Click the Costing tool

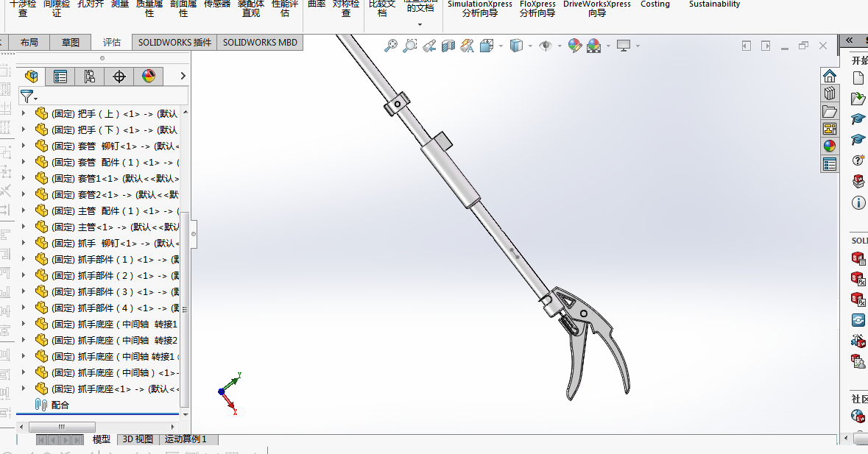point(655,4)
